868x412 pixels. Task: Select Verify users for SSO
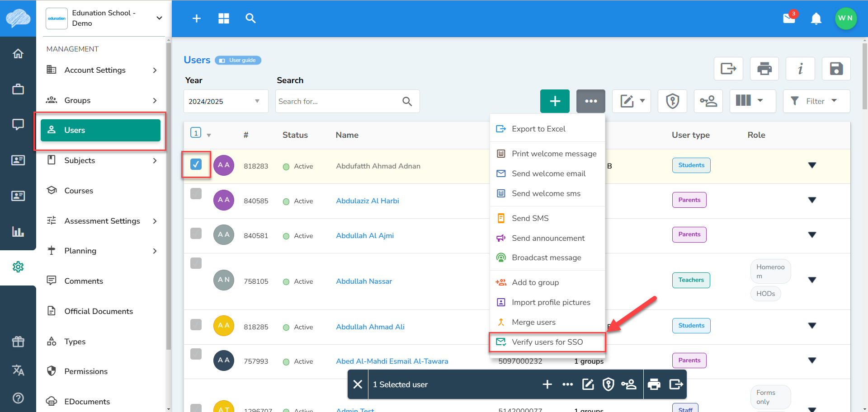547,342
